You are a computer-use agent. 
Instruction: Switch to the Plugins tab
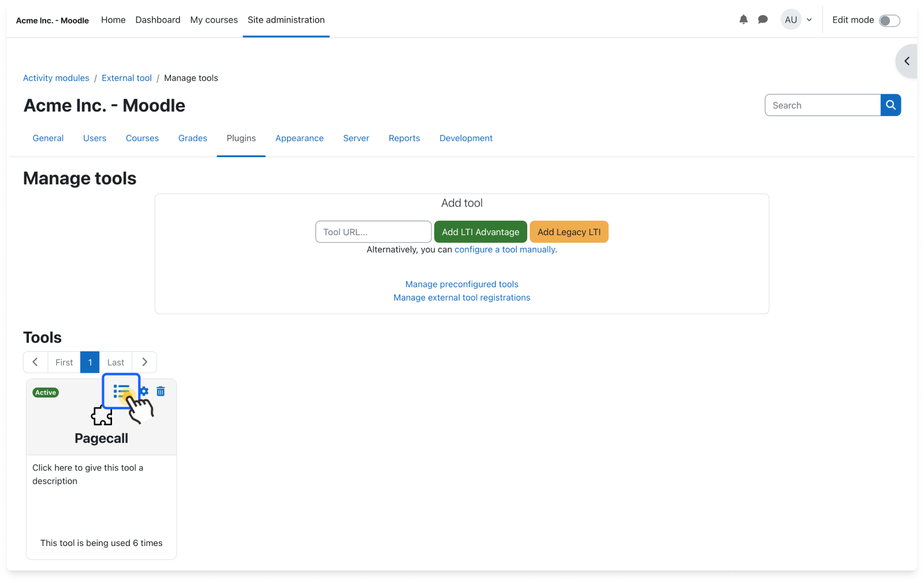241,138
